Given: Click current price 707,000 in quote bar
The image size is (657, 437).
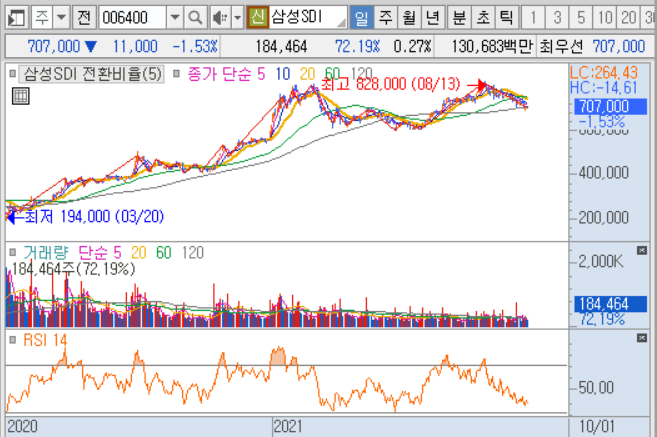Looking at the screenshot, I should (54, 47).
